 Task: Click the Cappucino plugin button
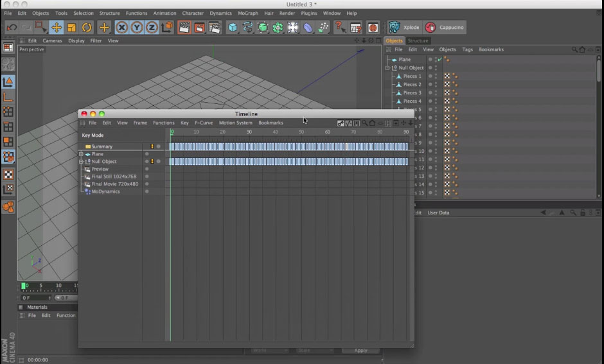click(445, 28)
